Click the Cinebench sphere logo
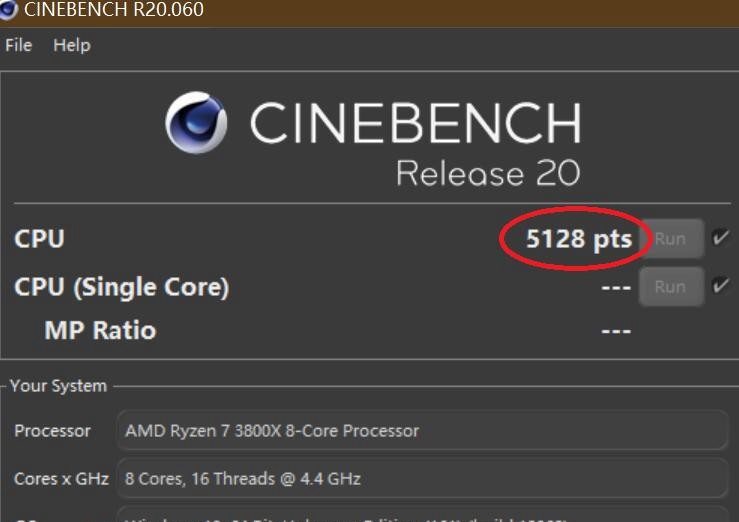Screen dimensions: 739x522 (197, 122)
